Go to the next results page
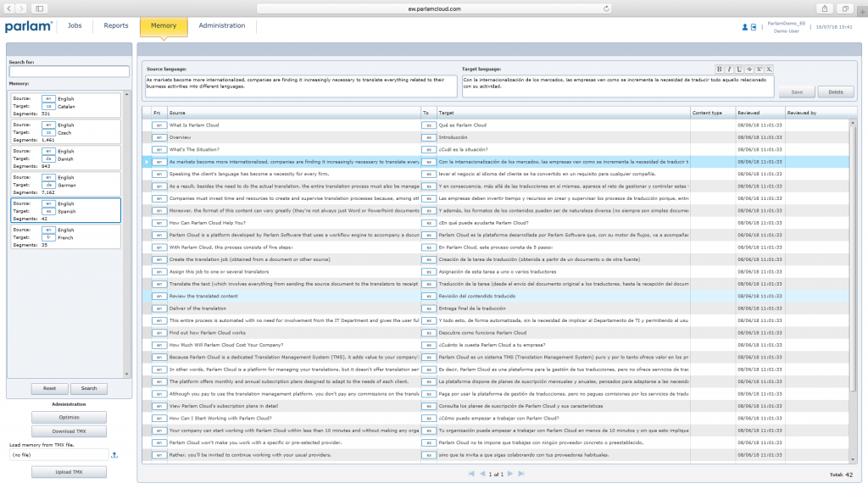The width and height of the screenshot is (868, 489). click(510, 474)
